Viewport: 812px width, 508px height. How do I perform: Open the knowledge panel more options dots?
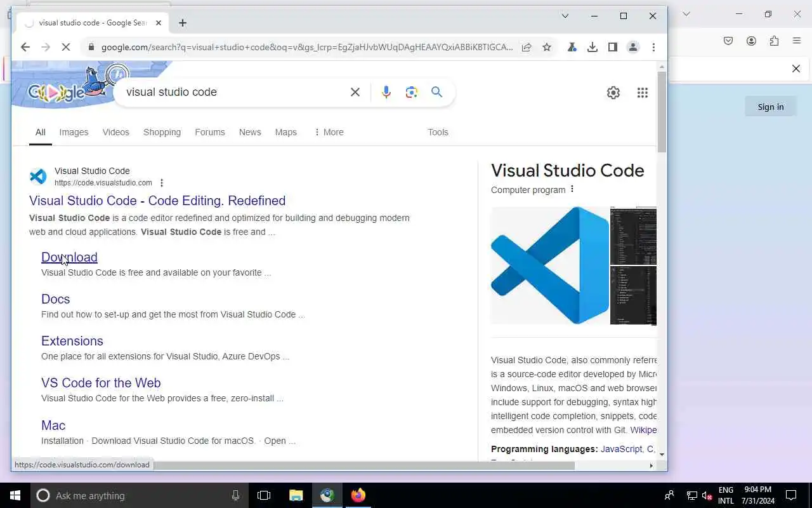tap(572, 189)
